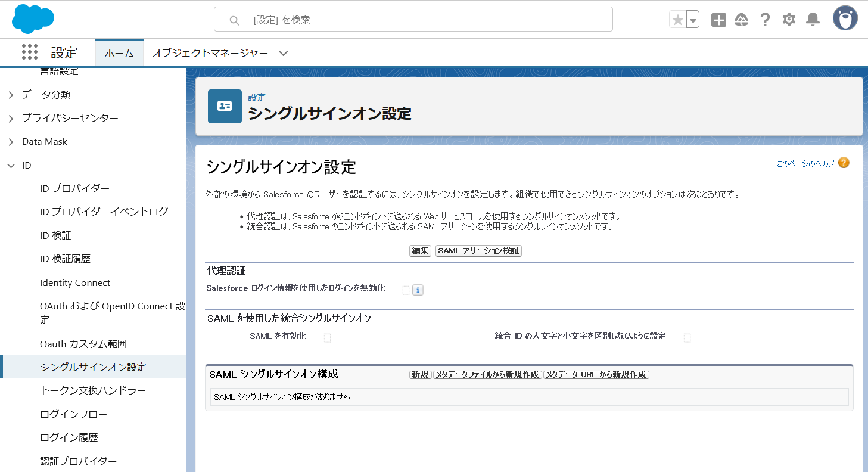The height and width of the screenshot is (472, 868).
Task: Switch to the オブジェクトマネージャー tab
Action: tap(210, 53)
